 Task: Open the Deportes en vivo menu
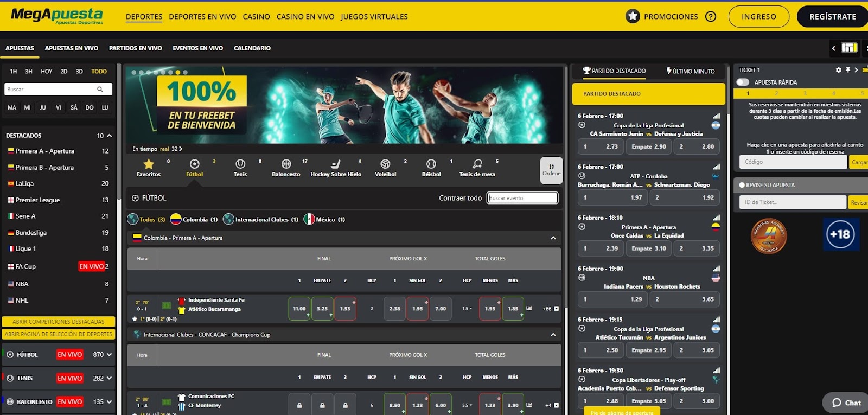coord(202,17)
